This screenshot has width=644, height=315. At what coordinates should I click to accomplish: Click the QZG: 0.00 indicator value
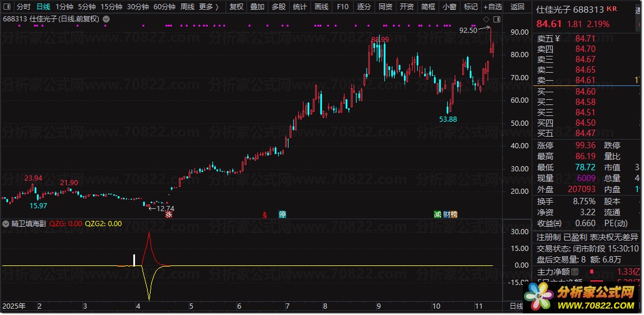click(x=66, y=224)
